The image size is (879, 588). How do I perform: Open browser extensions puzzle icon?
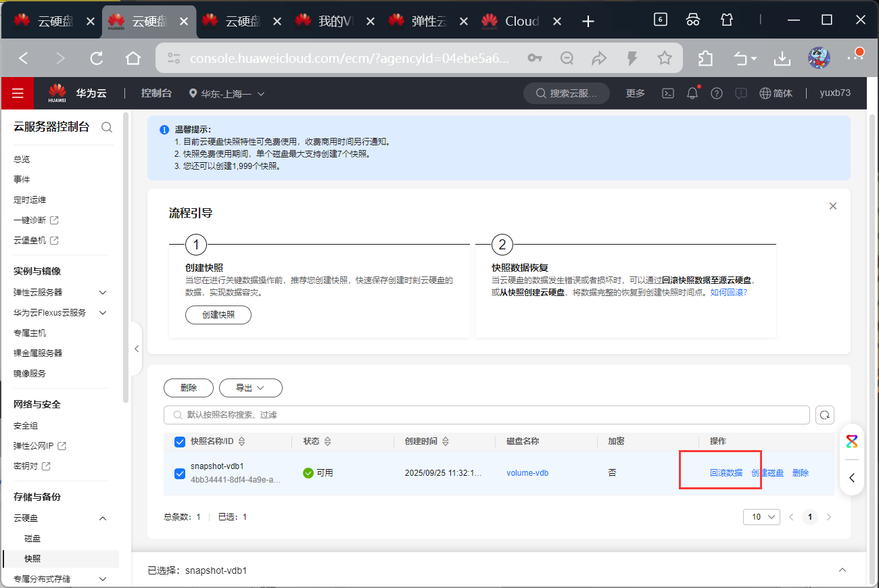(x=705, y=58)
